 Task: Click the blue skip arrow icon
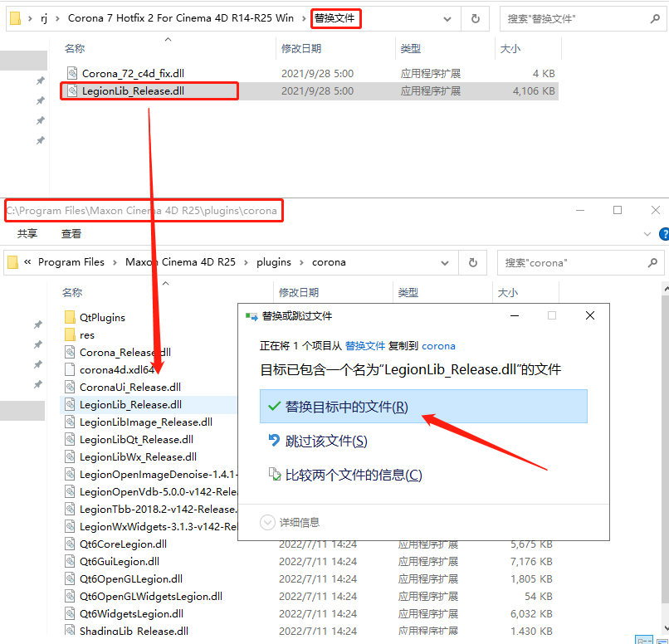(x=274, y=440)
